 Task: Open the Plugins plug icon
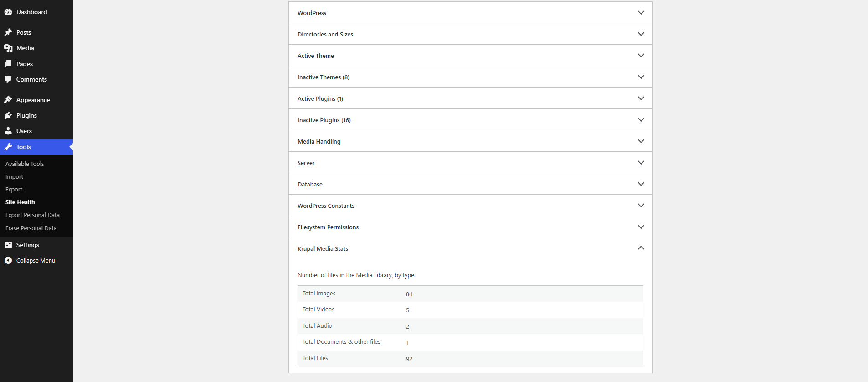8,115
